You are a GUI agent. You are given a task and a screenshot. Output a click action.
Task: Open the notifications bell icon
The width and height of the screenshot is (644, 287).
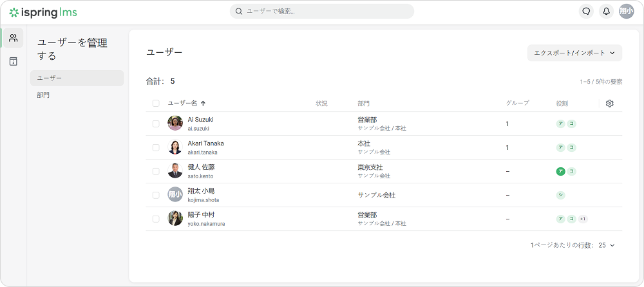pyautogui.click(x=605, y=11)
